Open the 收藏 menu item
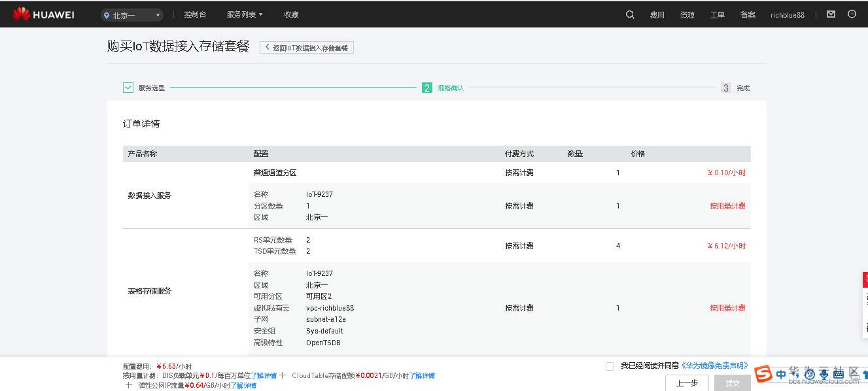This screenshot has height=391, width=868. click(290, 14)
